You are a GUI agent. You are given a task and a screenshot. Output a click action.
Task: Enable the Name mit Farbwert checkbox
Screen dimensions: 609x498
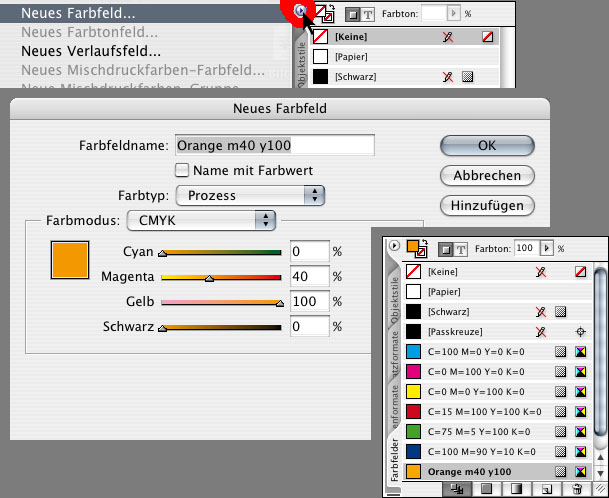point(182,170)
